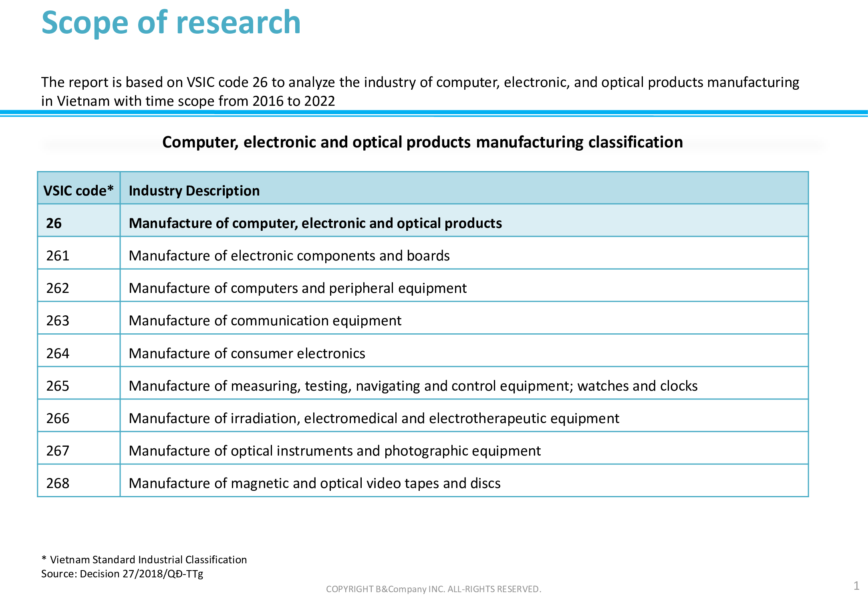The image size is (868, 601).
Task: Click the row about watches and clocks
Action: (x=413, y=386)
